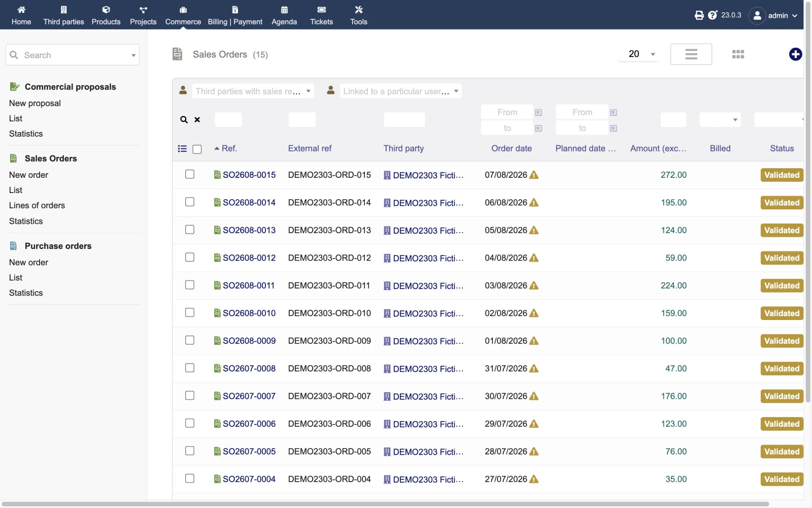The height and width of the screenshot is (508, 812).
Task: Switch to list view hamburger icon
Action: [x=691, y=54]
